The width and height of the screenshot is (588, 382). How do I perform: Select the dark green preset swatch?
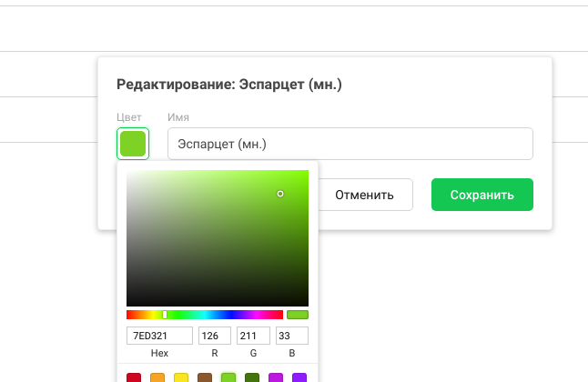pos(252,377)
